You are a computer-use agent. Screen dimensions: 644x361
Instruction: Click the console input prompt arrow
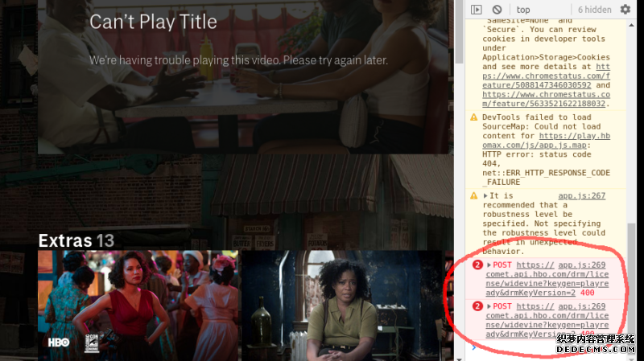click(x=474, y=347)
